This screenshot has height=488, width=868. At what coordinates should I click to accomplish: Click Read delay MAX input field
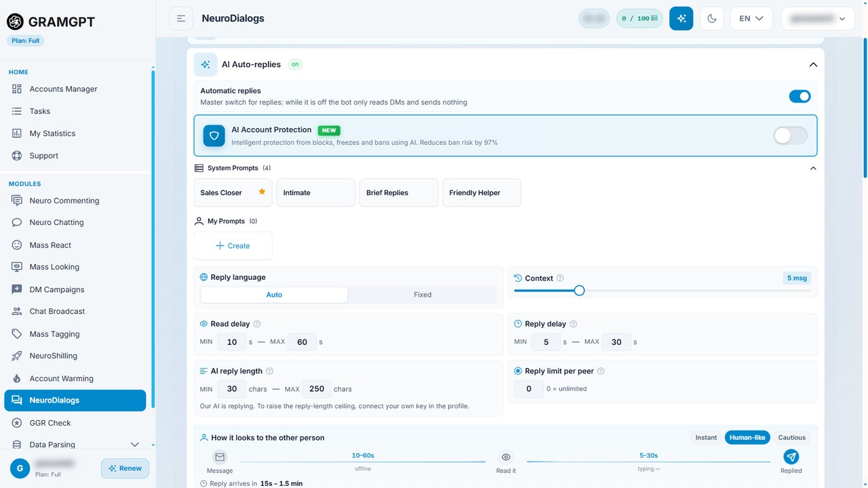point(302,342)
